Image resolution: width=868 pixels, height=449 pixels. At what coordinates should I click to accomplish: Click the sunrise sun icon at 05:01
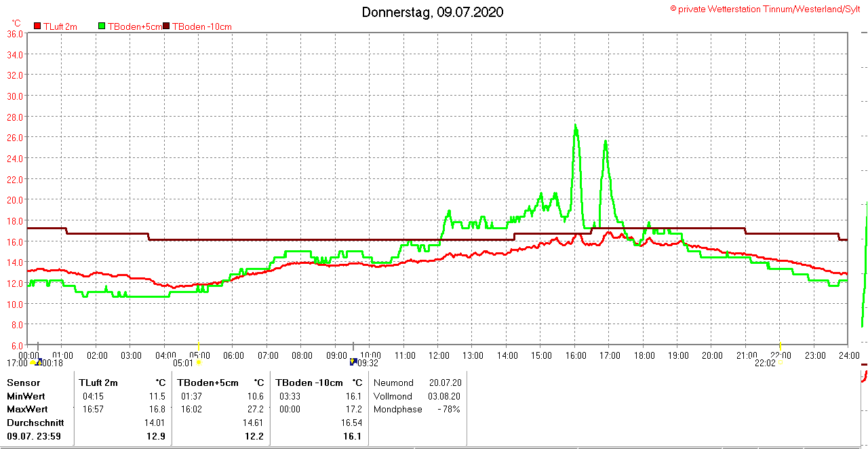(198, 363)
